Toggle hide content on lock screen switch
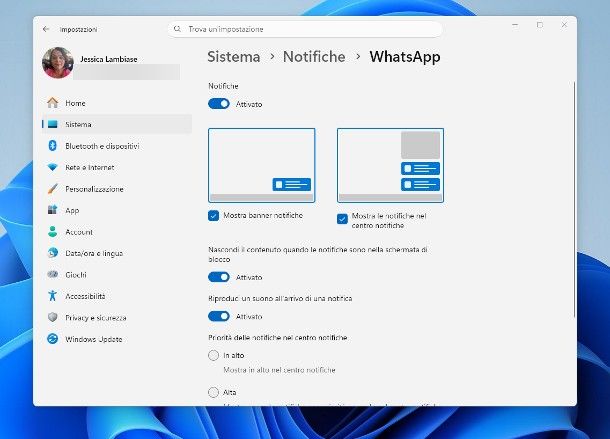The height and width of the screenshot is (439, 610). pyautogui.click(x=219, y=277)
